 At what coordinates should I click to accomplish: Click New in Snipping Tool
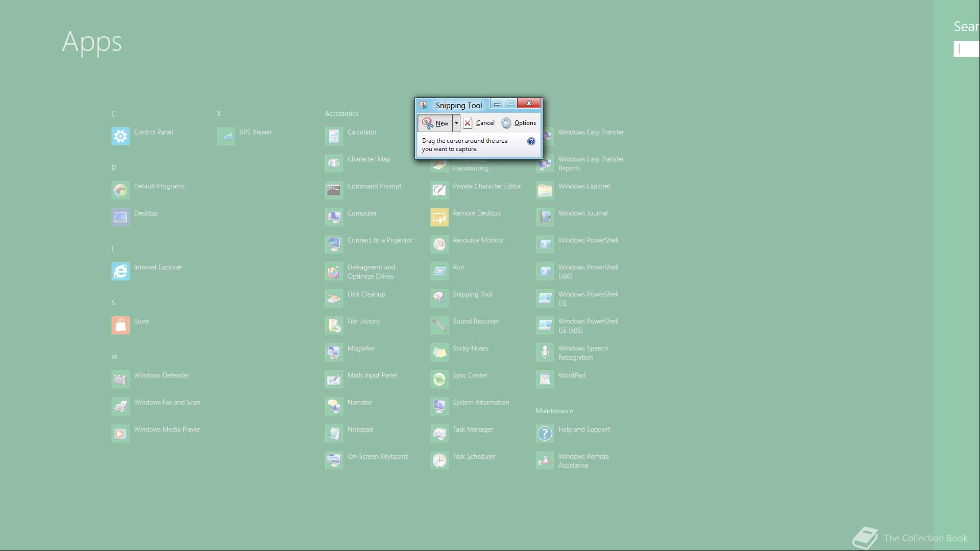[435, 123]
